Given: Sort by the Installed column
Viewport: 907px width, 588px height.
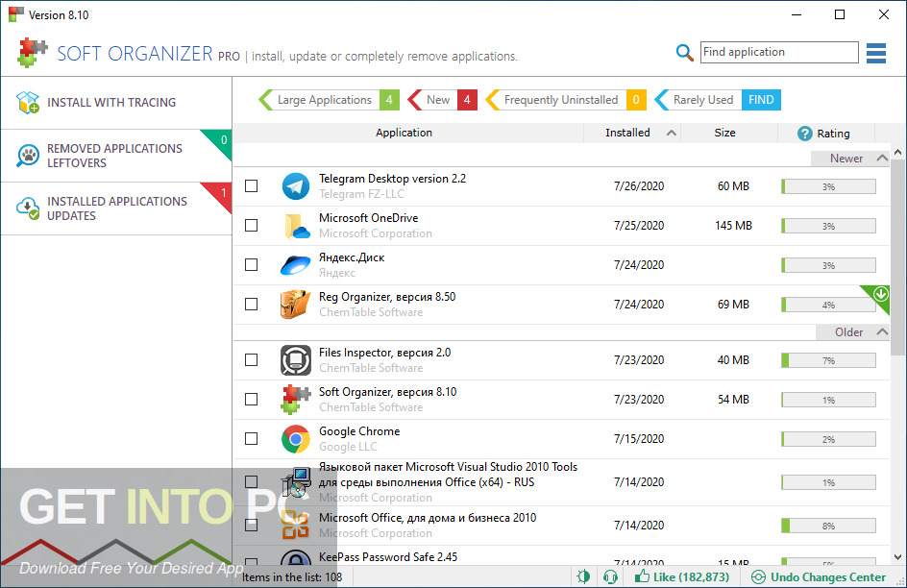Looking at the screenshot, I should (x=632, y=133).
